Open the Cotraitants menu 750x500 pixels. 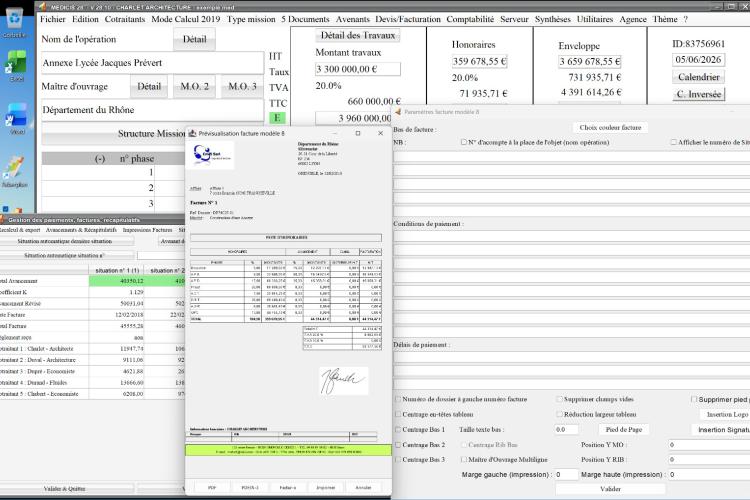[125, 20]
